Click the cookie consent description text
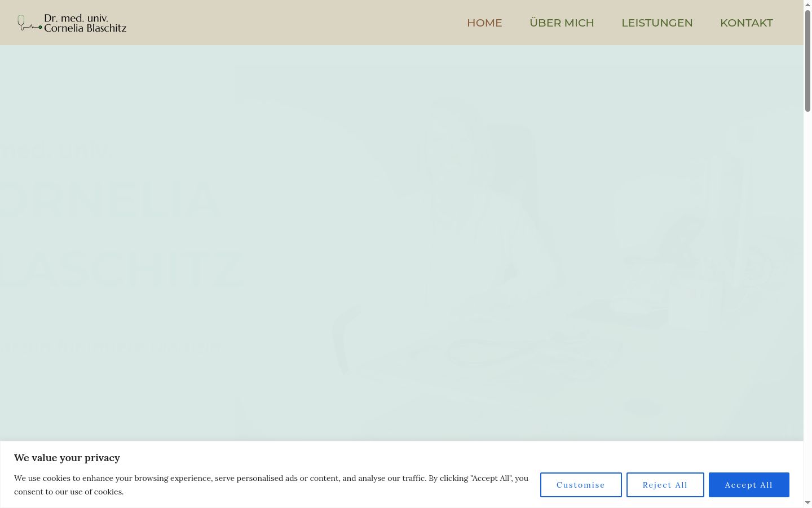The height and width of the screenshot is (508, 812). (271, 485)
